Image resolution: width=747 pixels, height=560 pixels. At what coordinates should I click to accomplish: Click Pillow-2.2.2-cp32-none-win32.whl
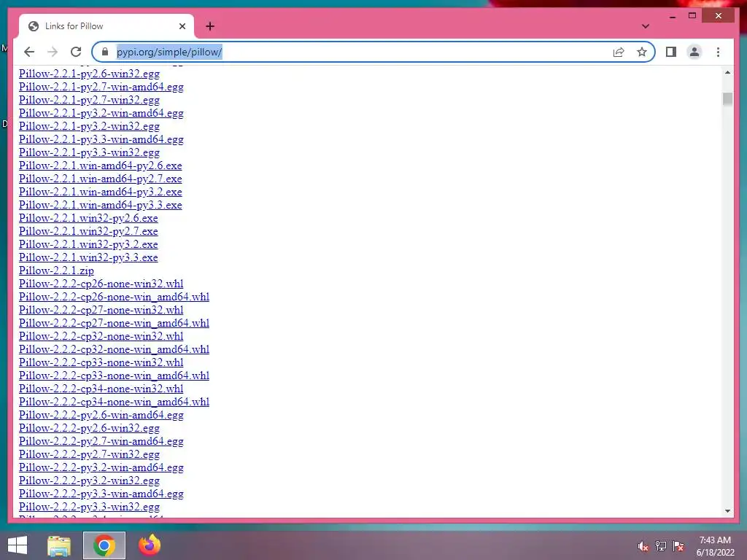101,336
